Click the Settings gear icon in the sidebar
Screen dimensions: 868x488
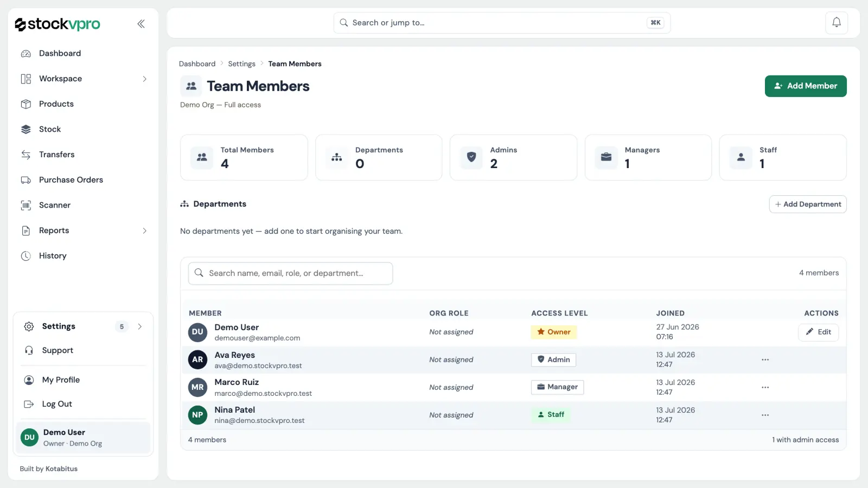tap(29, 326)
